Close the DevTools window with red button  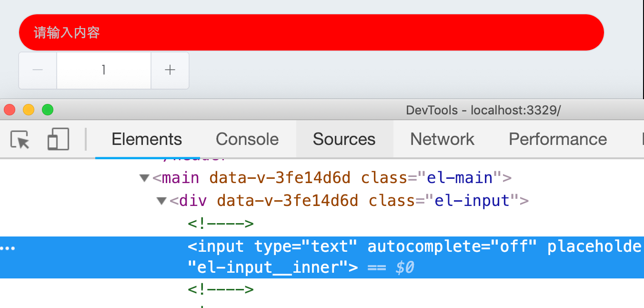[x=10, y=110]
